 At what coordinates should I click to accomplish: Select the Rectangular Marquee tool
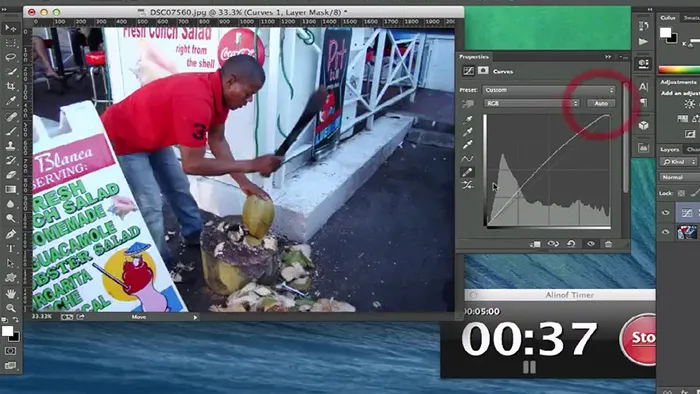(10, 43)
